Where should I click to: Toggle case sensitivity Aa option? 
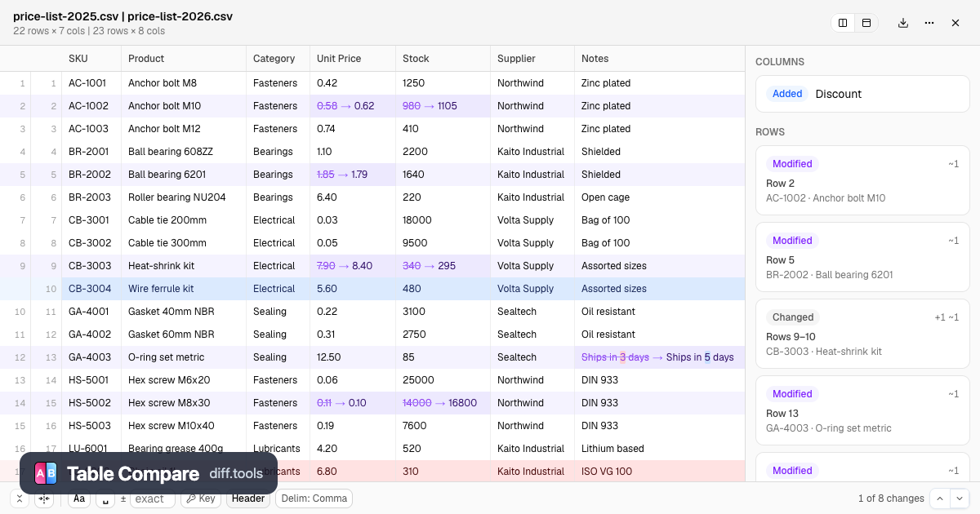tap(79, 498)
